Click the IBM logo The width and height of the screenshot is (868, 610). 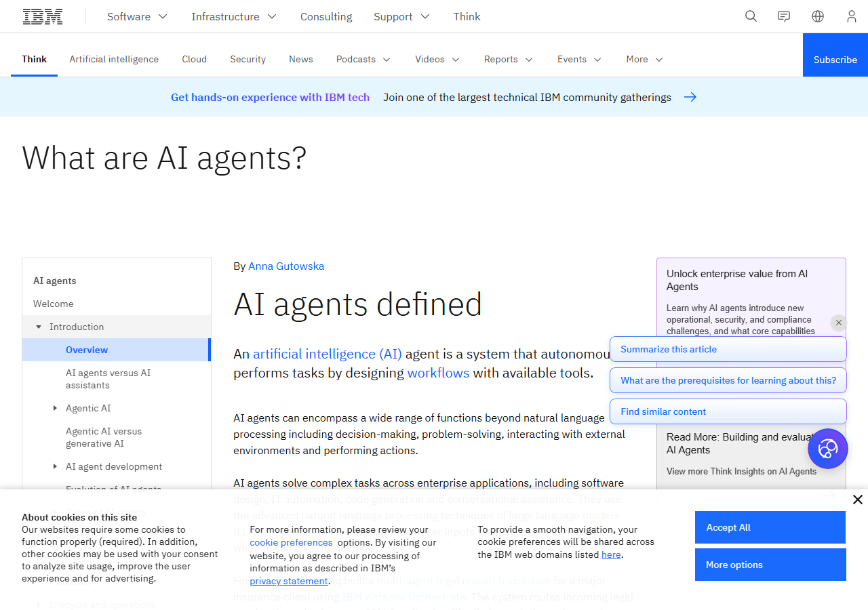[x=43, y=16]
